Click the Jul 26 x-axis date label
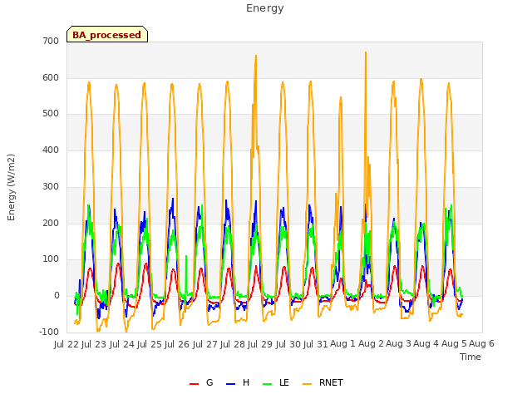The width and height of the screenshot is (532, 399). (177, 344)
